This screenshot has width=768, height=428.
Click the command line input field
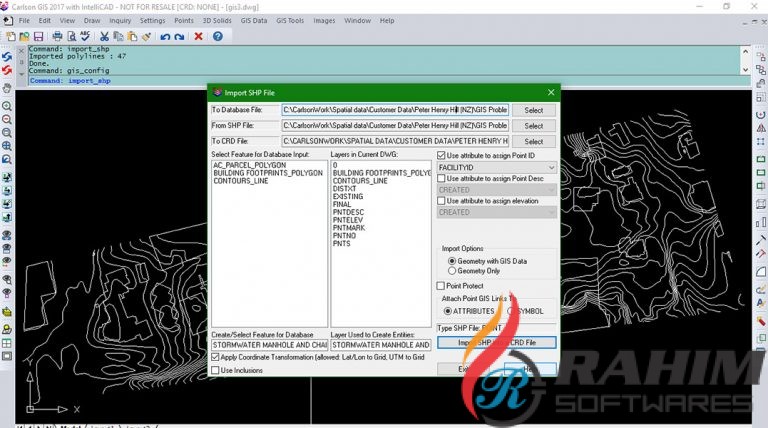[387, 81]
